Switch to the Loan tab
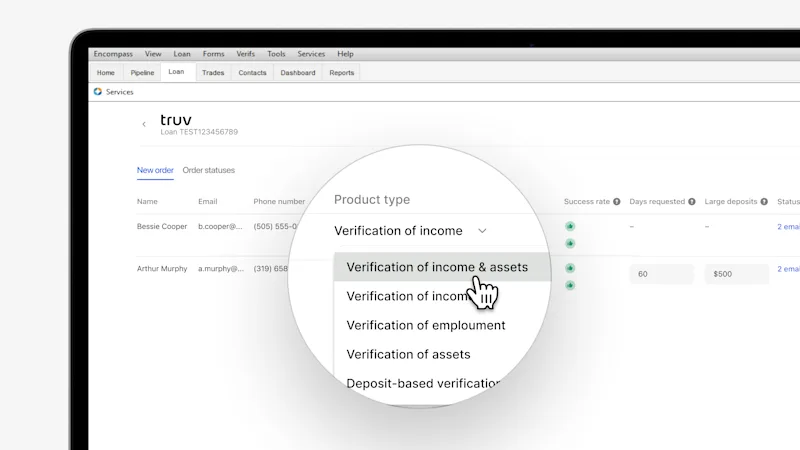The width and height of the screenshot is (800, 450). coord(177,71)
